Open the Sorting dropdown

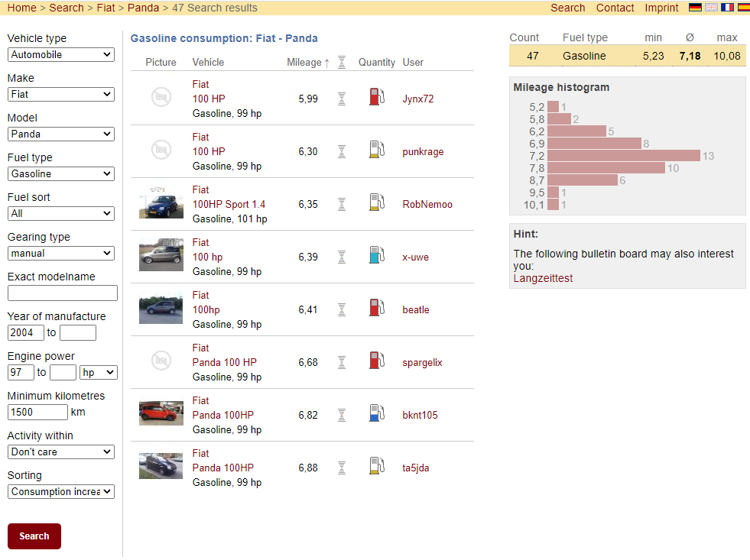coord(60,491)
